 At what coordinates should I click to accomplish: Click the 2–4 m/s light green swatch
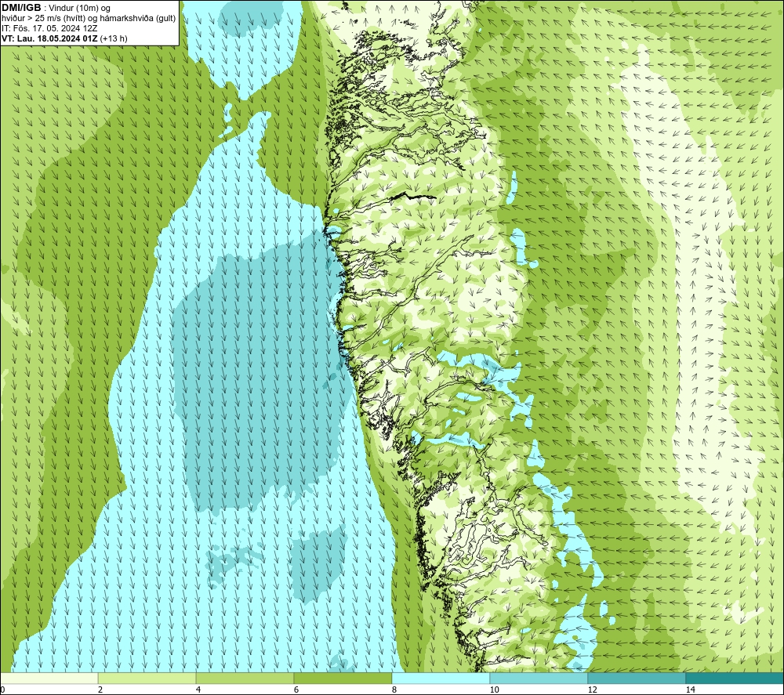click(x=147, y=678)
